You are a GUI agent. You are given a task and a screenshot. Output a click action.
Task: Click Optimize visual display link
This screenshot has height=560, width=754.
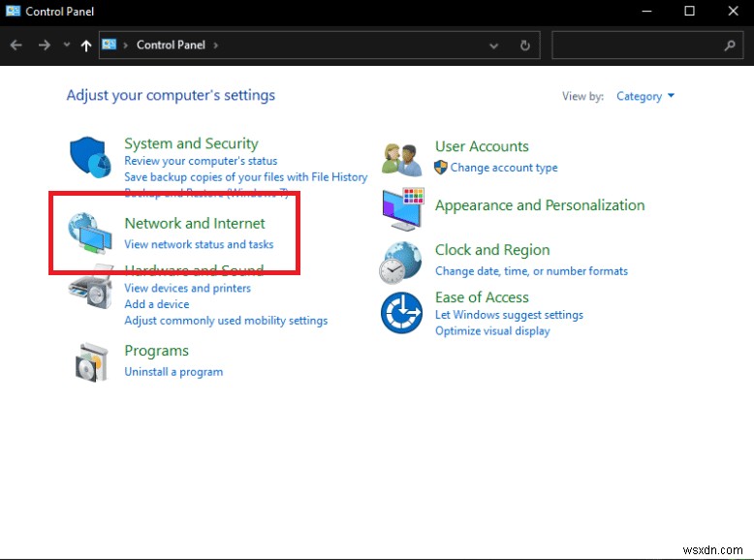click(492, 331)
